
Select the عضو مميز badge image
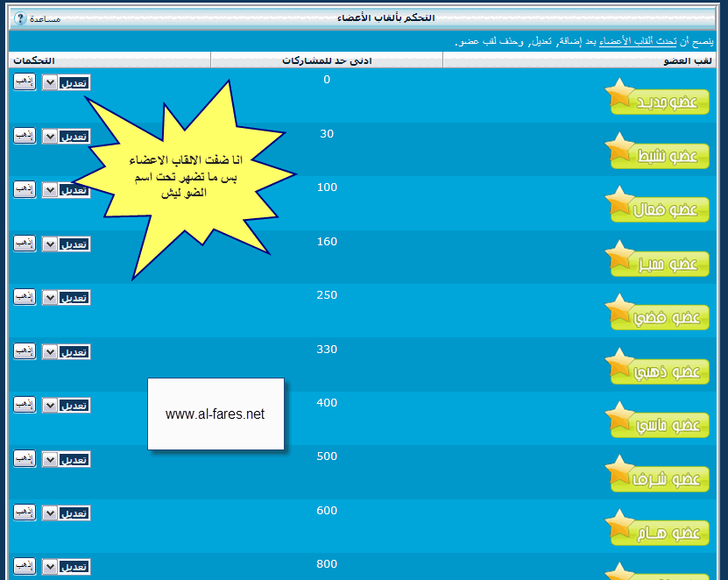tap(659, 259)
